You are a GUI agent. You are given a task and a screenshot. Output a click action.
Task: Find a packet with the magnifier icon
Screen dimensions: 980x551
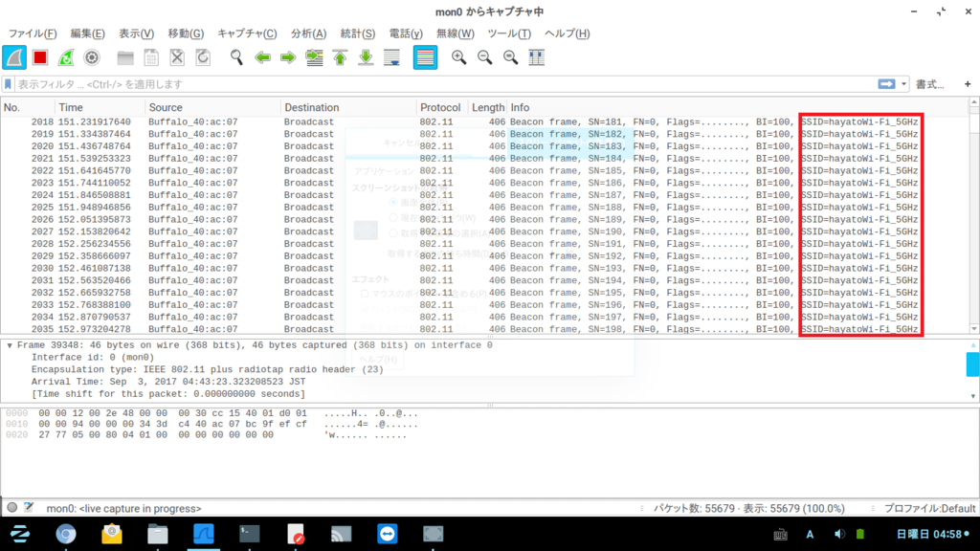[x=236, y=57]
